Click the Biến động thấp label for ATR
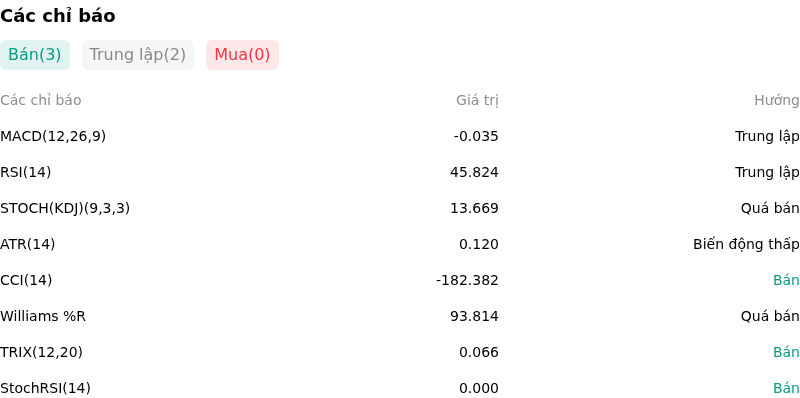800x398 pixels. tap(746, 244)
